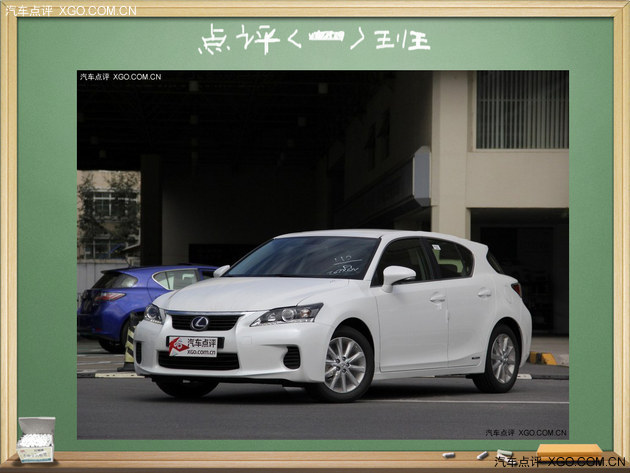Click the white car's front wheel

click(343, 365)
